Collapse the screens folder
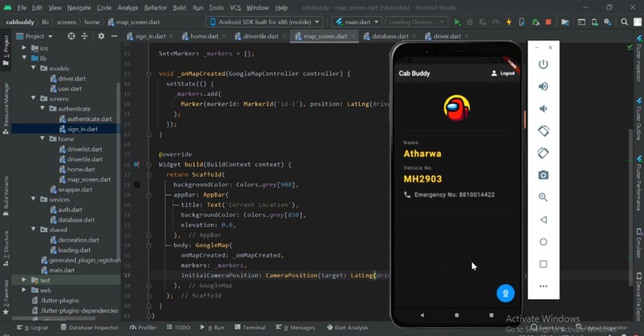The height and width of the screenshot is (336, 644). pyautogui.click(x=34, y=98)
